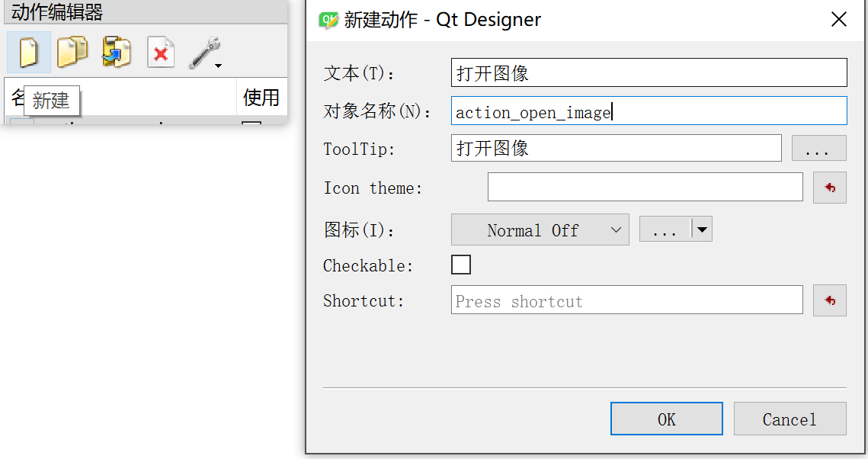This screenshot has width=868, height=459.
Task: Close the 新建动作 dialog window
Action: point(838,20)
